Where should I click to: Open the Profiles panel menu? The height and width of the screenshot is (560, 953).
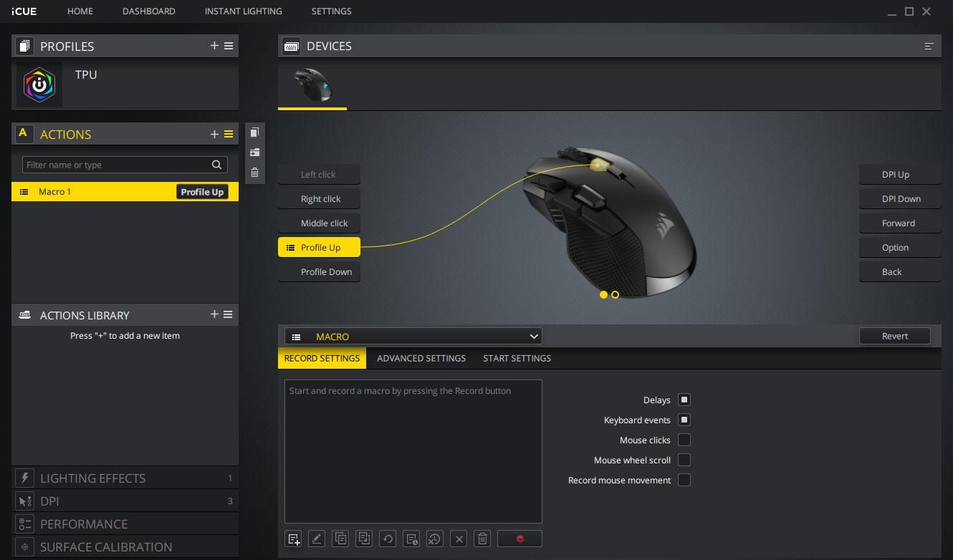(x=229, y=46)
